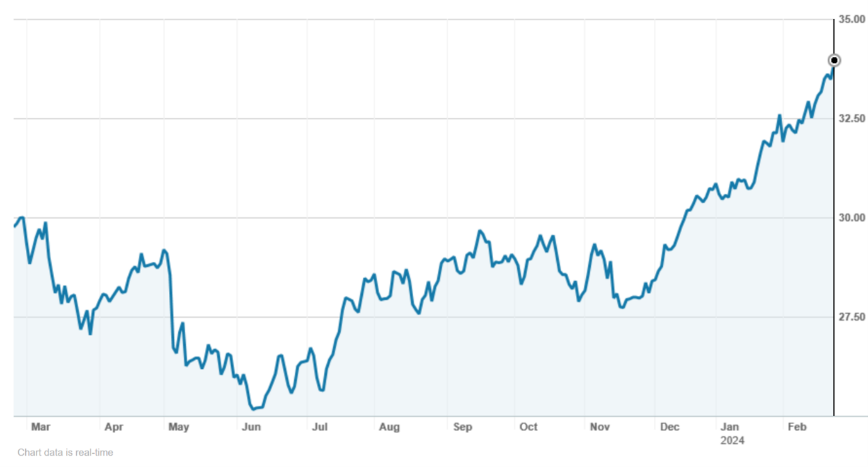The width and height of the screenshot is (868, 467).
Task: Click the lowest point of the line in June
Action: (x=253, y=409)
